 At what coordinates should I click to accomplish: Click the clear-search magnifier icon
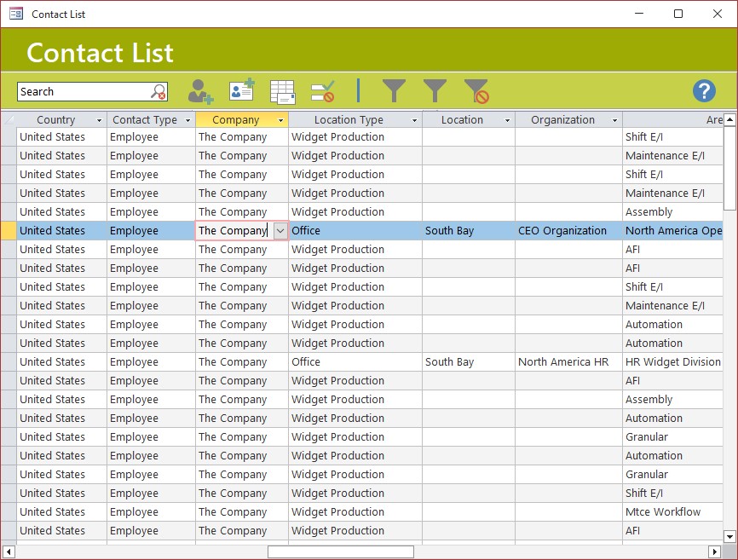pos(159,91)
